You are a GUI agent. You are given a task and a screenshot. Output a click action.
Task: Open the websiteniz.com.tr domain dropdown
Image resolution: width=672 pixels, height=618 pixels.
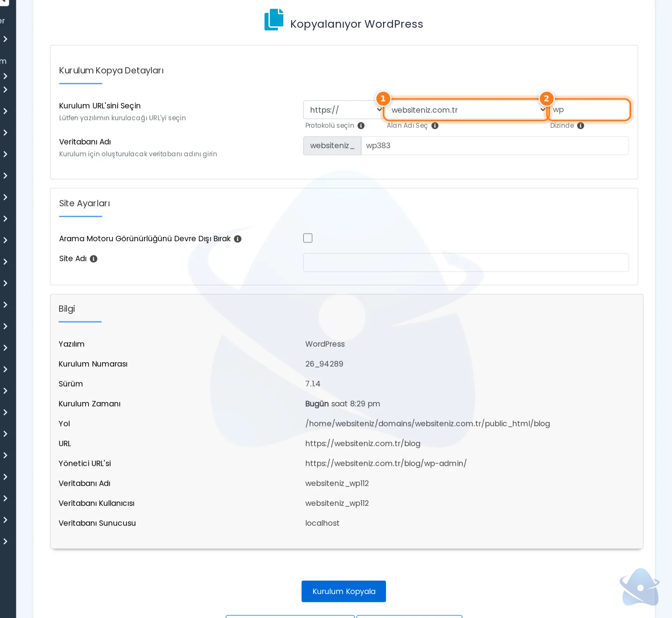(466, 110)
